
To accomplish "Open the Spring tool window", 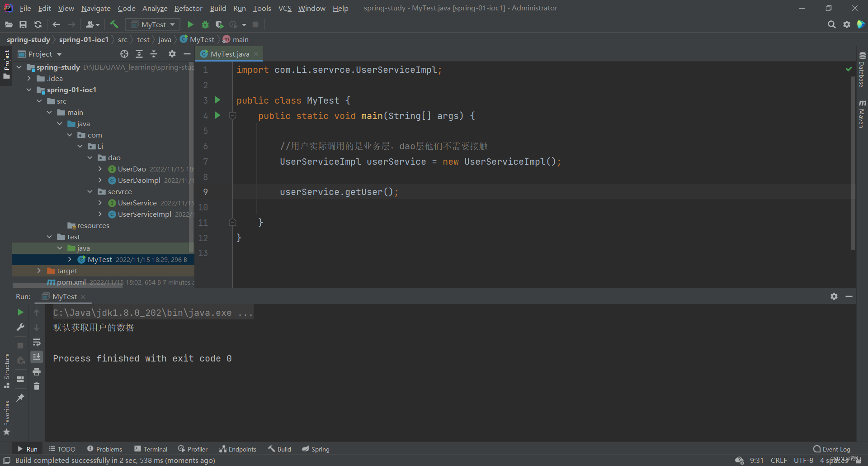I will tap(316, 449).
